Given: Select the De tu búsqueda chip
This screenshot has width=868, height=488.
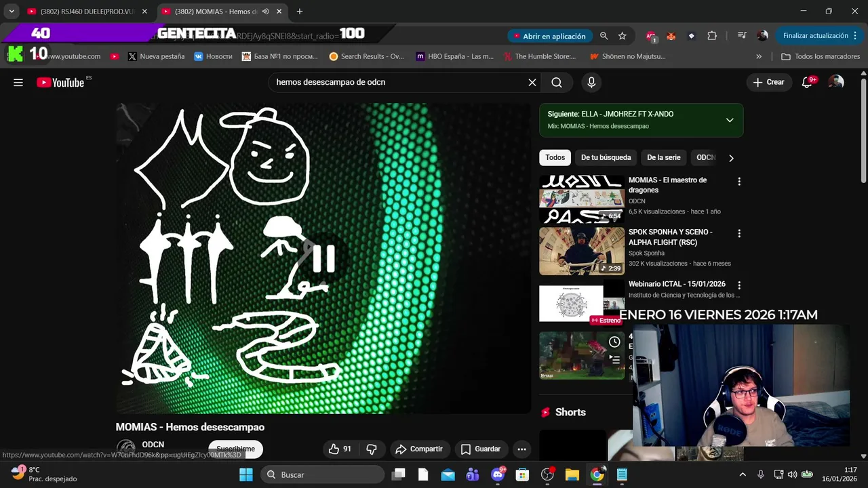Looking at the screenshot, I should (x=606, y=157).
